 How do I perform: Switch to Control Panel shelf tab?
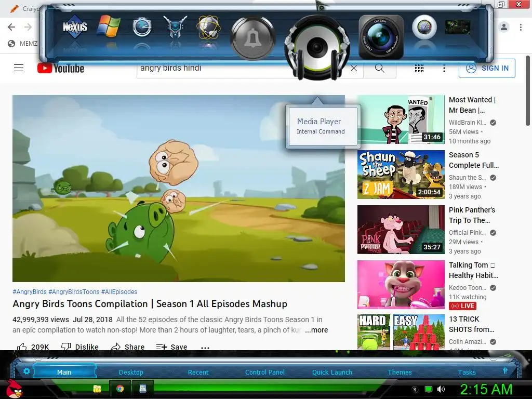coord(265,372)
